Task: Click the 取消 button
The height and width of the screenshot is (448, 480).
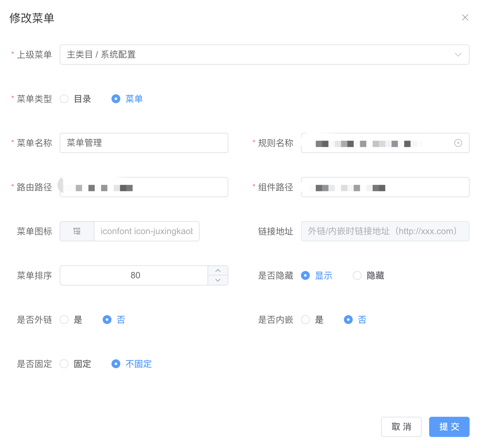Action: [401, 427]
